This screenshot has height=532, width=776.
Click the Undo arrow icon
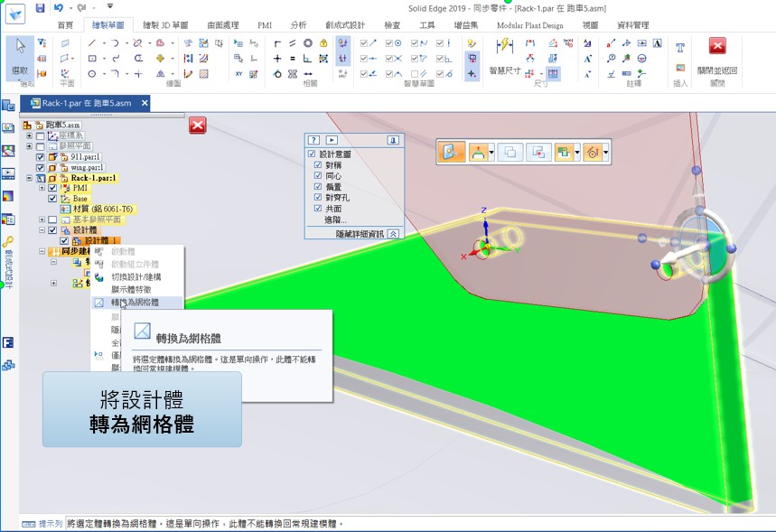coord(59,7)
